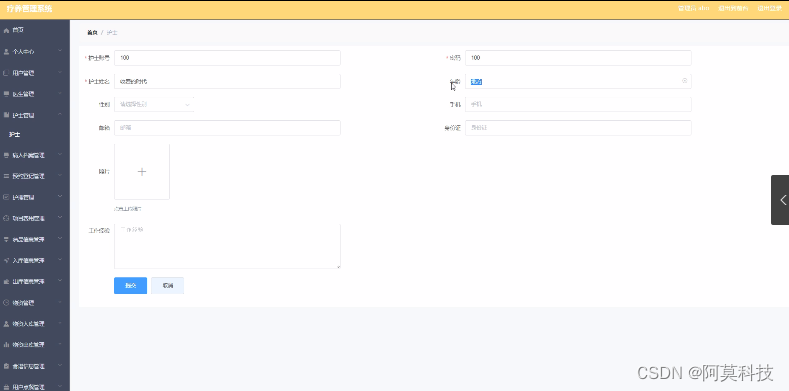789x391 pixels.
Task: Click 退出到前台 in the top bar
Action: click(733, 9)
